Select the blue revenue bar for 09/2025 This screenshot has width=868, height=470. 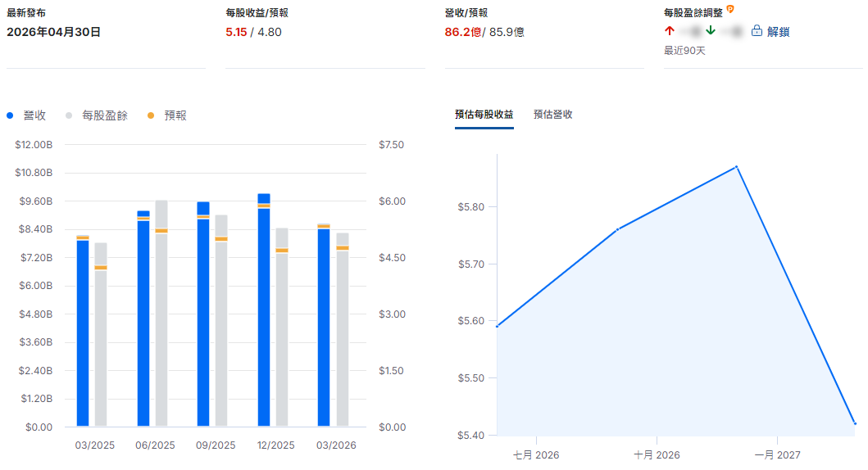(203, 314)
